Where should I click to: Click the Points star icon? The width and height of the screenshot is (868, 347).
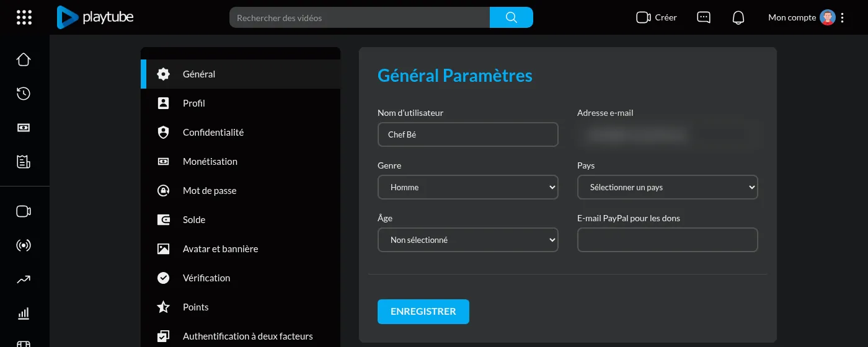click(x=163, y=307)
